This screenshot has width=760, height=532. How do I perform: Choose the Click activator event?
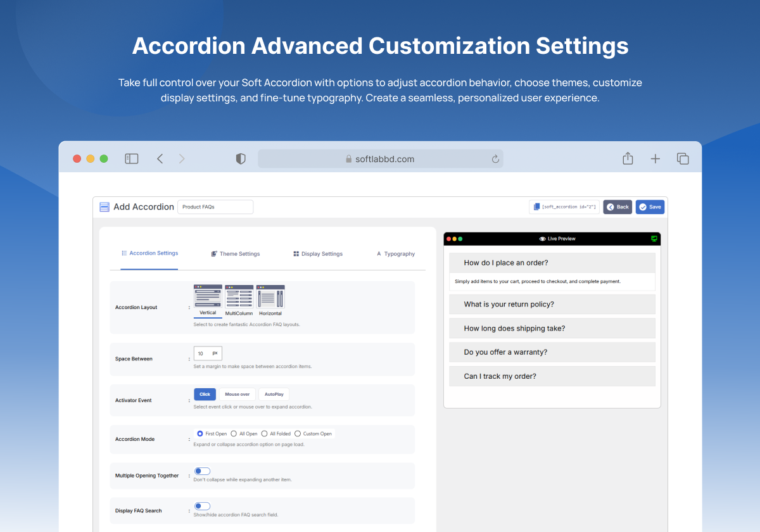[x=205, y=395]
